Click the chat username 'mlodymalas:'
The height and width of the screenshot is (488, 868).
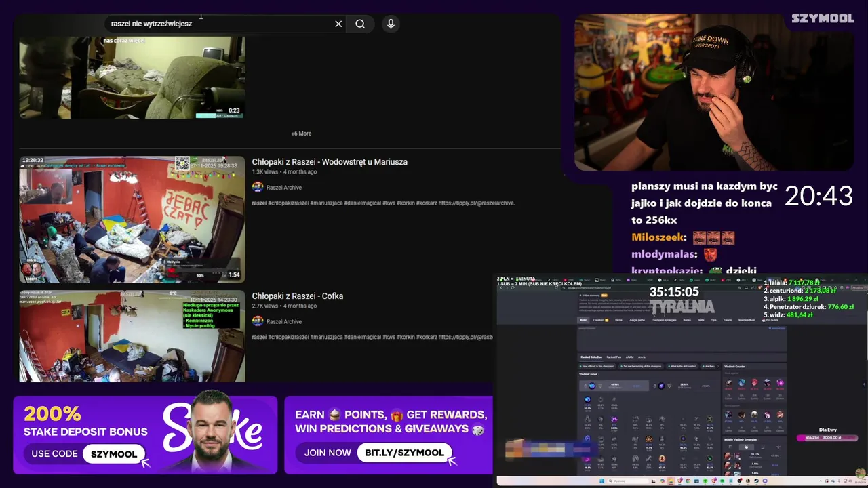coord(665,254)
